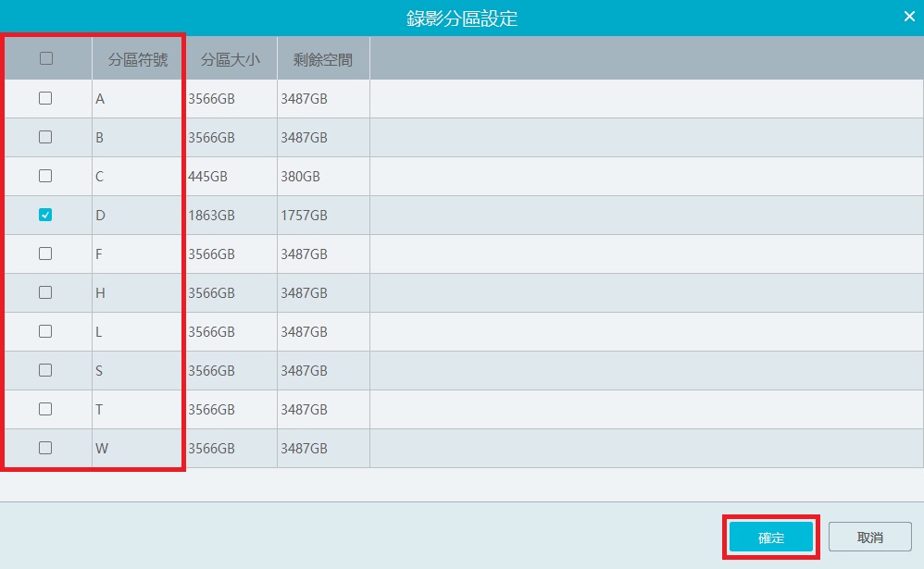This screenshot has width=924, height=569.
Task: Click the 1863GB size cell
Action: 231,215
